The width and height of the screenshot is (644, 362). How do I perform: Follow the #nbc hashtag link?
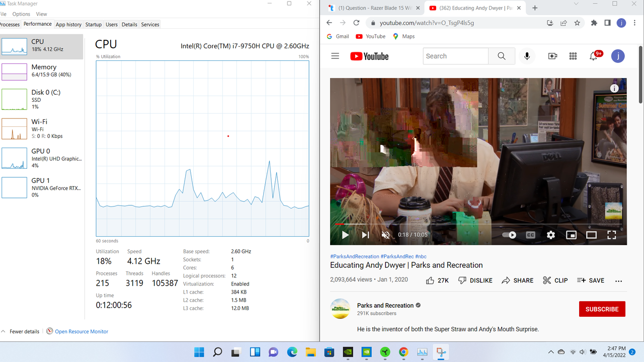click(x=421, y=256)
